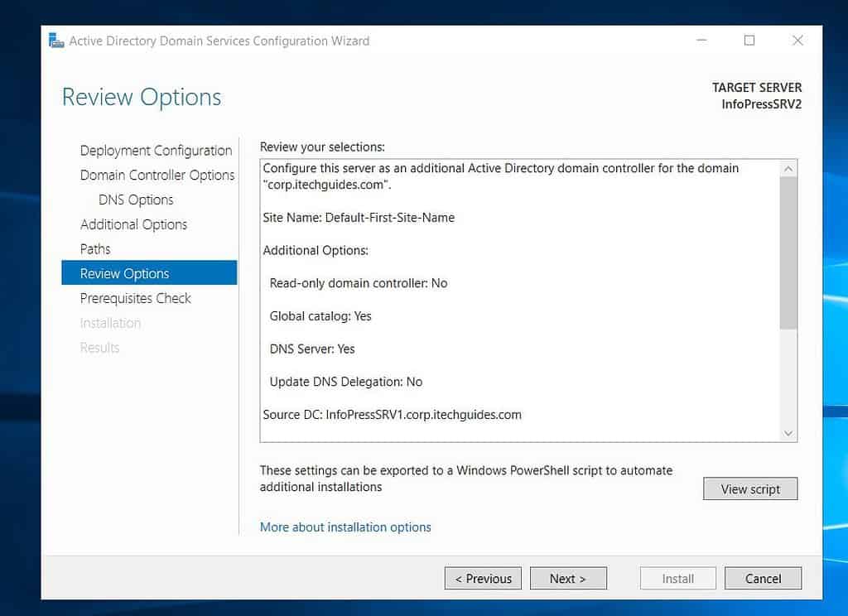Switch to the Paths step
This screenshot has height=616, width=848.
(x=95, y=248)
